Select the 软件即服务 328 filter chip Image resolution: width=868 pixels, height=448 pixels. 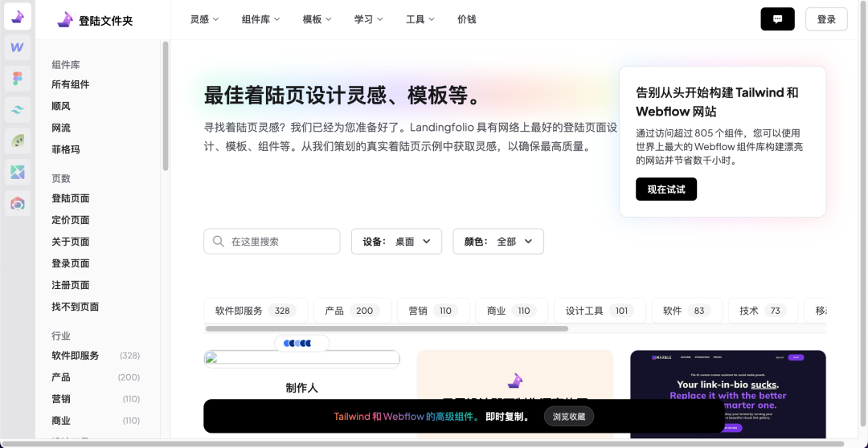click(256, 310)
